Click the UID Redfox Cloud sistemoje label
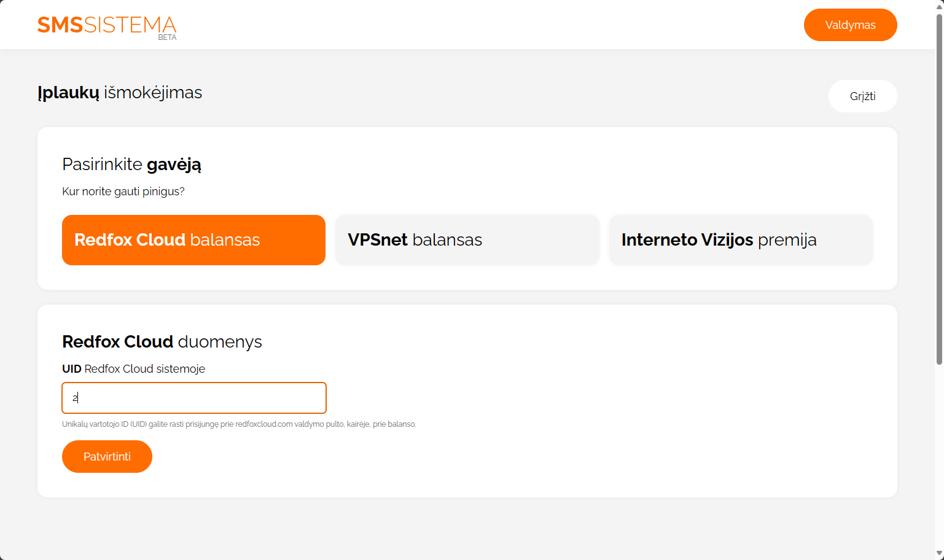This screenshot has height=560, width=944. 133,369
